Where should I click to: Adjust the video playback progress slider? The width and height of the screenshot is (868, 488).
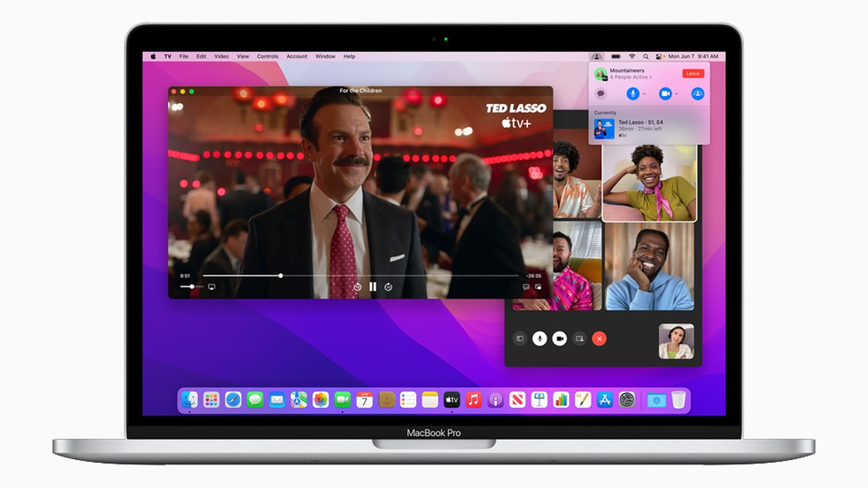(x=281, y=275)
